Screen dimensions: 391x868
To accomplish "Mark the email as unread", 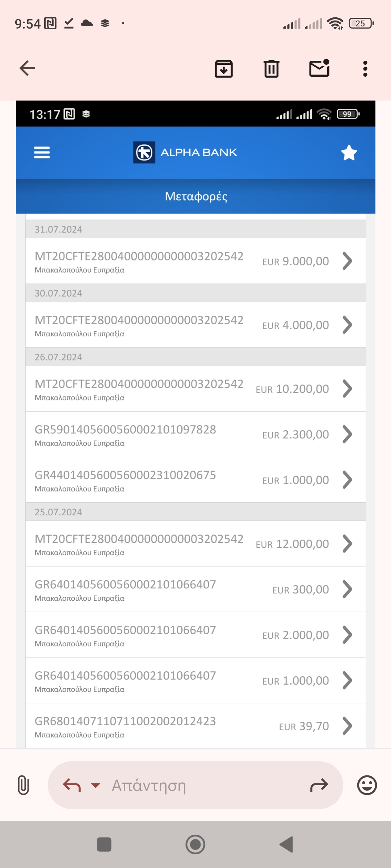I will tap(319, 68).
